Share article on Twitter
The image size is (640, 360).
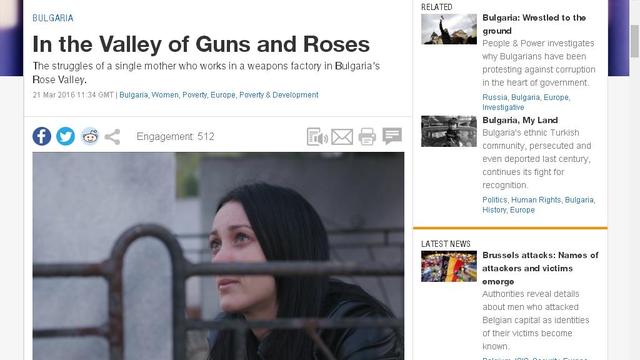pyautogui.click(x=65, y=136)
